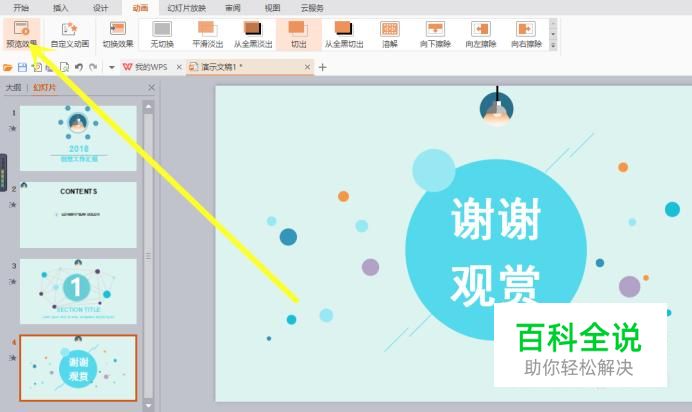Open the 审阅 review ribbon tab
This screenshot has height=412, width=692.
(233, 7)
